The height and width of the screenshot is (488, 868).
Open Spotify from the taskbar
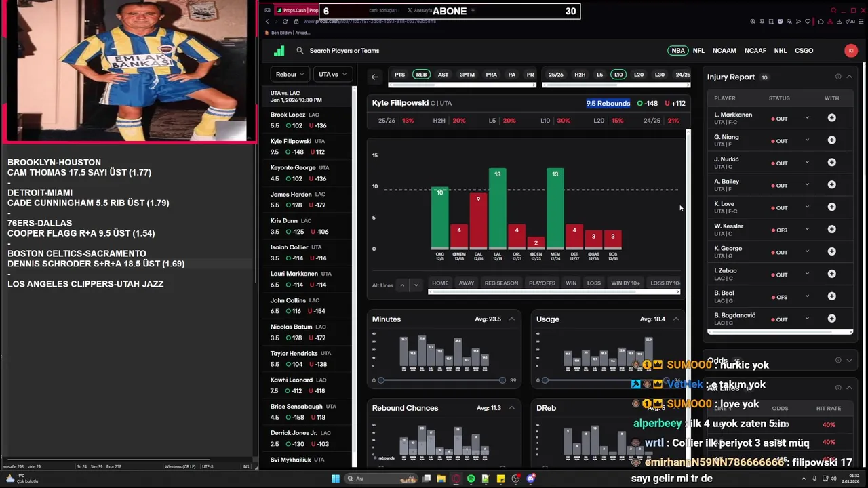click(x=471, y=479)
